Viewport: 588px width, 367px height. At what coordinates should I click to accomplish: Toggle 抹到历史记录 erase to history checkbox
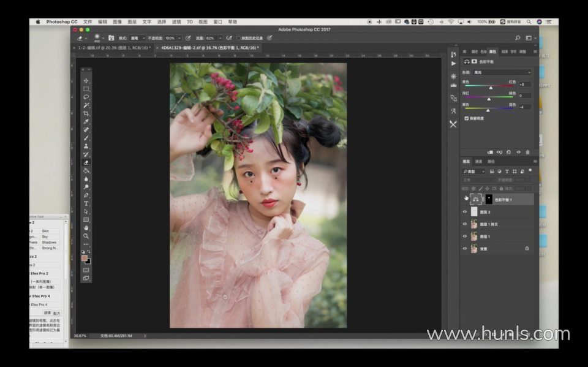pos(238,38)
